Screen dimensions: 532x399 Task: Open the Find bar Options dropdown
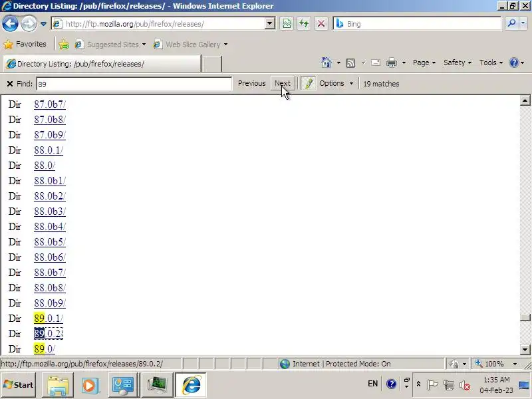pyautogui.click(x=336, y=84)
